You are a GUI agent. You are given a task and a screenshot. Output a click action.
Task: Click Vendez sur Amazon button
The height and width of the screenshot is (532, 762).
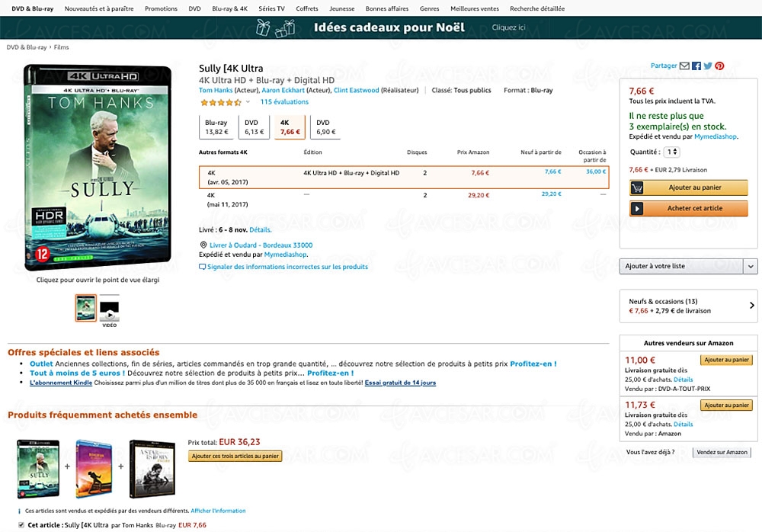pos(722,452)
